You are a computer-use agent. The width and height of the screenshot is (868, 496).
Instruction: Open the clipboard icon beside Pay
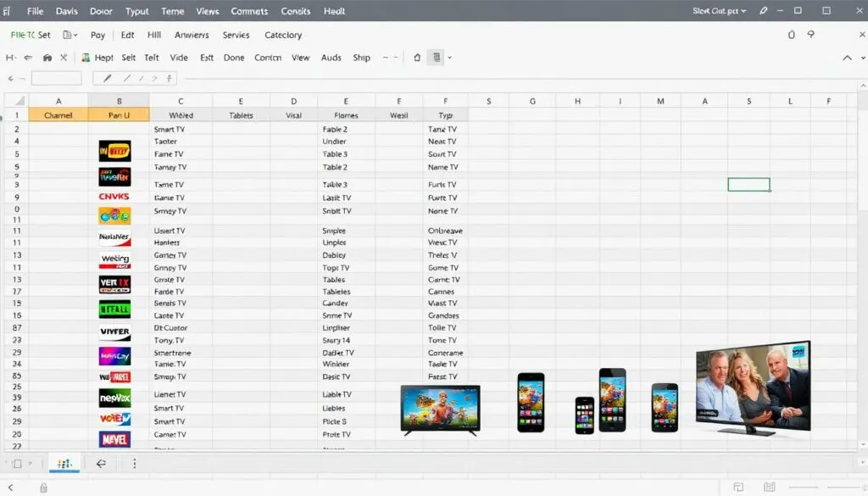tap(66, 35)
